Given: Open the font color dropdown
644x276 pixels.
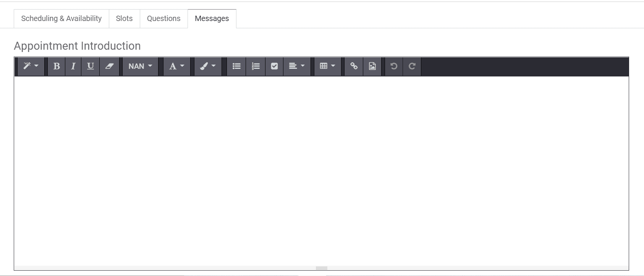Looking at the screenshot, I should point(177,67).
